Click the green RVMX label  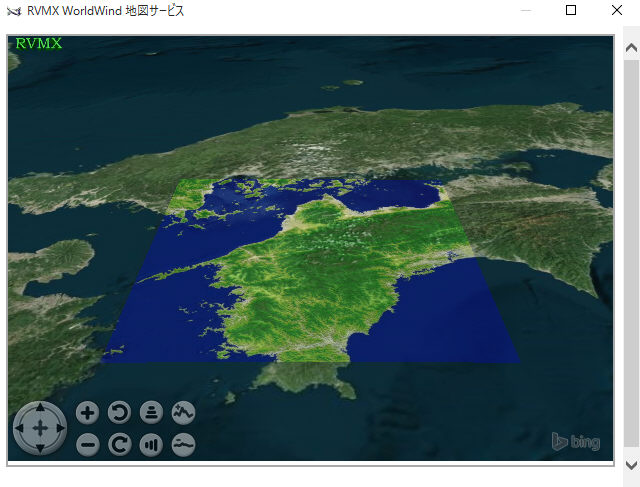coord(39,44)
